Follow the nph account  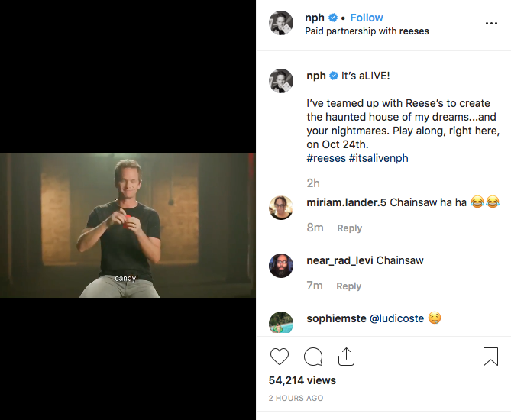tap(367, 18)
